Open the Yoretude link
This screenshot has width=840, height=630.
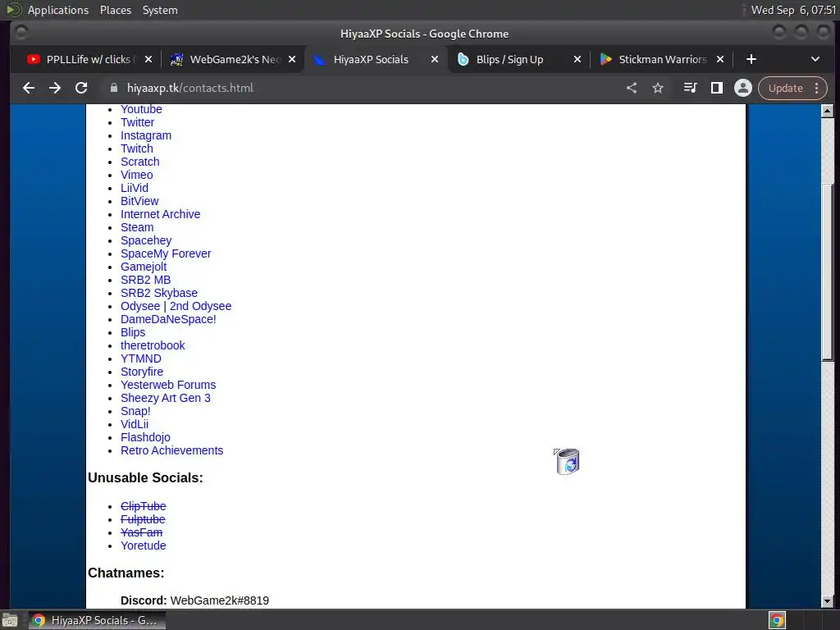(143, 546)
